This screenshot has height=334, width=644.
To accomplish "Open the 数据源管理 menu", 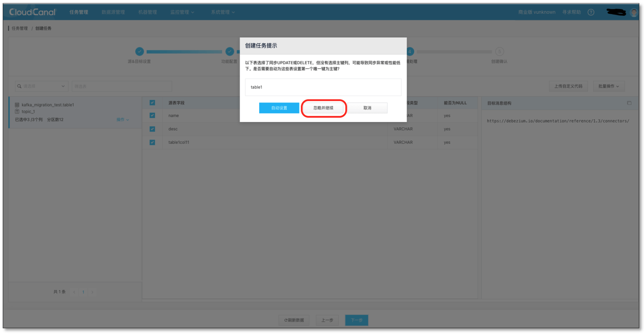I will click(x=113, y=12).
